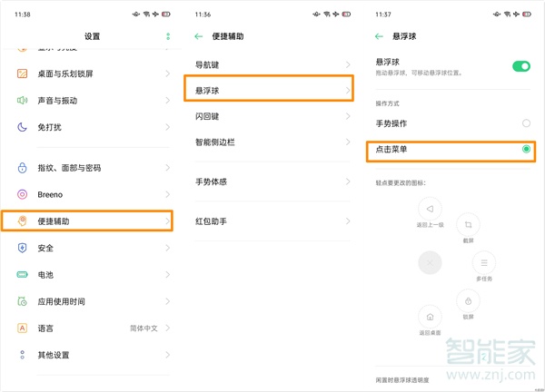Go back from 便捷辅助 screen
This screenshot has width=545, height=392.
pyautogui.click(x=200, y=36)
